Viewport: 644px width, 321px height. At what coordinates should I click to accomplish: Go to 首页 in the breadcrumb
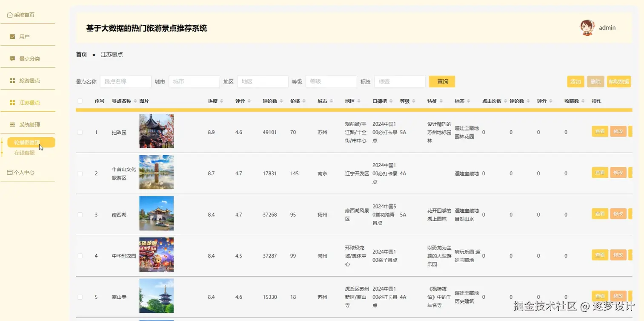[x=81, y=55]
